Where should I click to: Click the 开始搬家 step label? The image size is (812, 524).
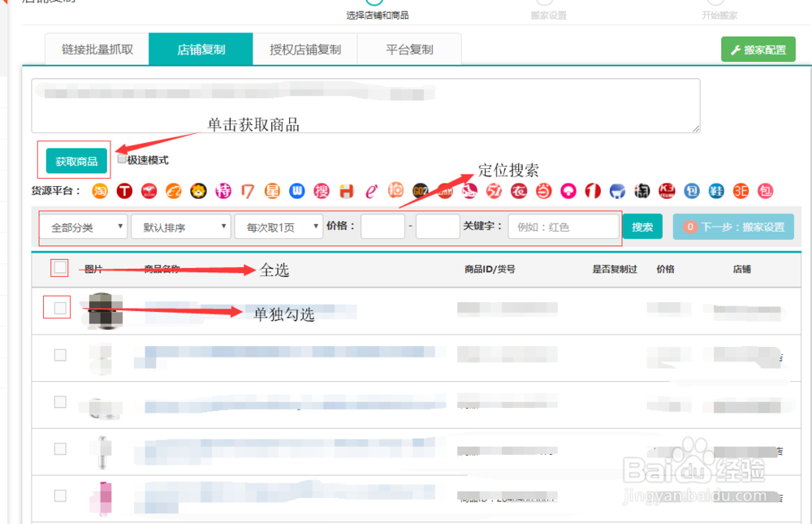point(719,15)
